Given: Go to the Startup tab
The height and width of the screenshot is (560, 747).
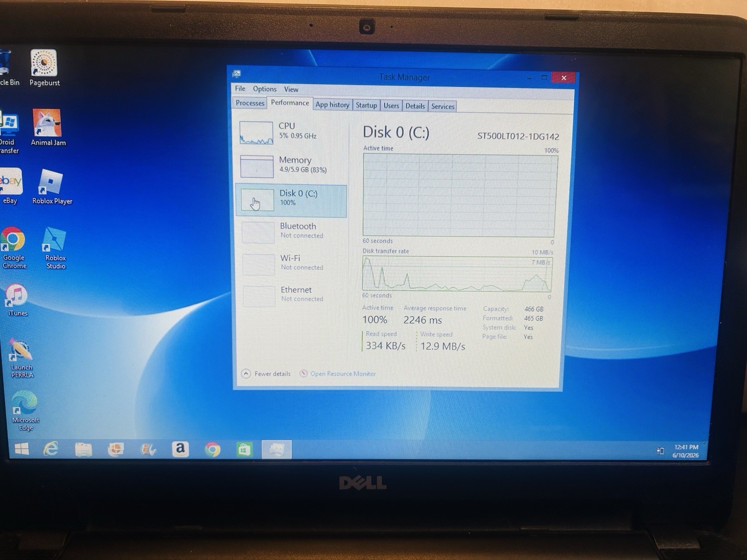Looking at the screenshot, I should point(366,105).
